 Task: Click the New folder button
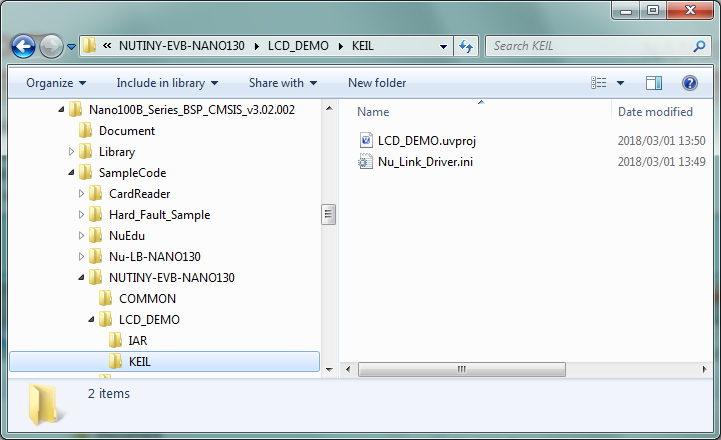(x=377, y=83)
